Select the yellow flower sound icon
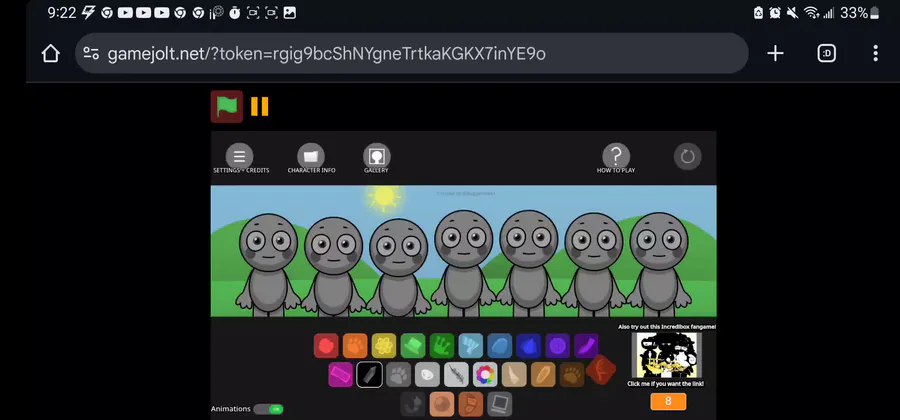Image resolution: width=900 pixels, height=420 pixels. pos(384,345)
